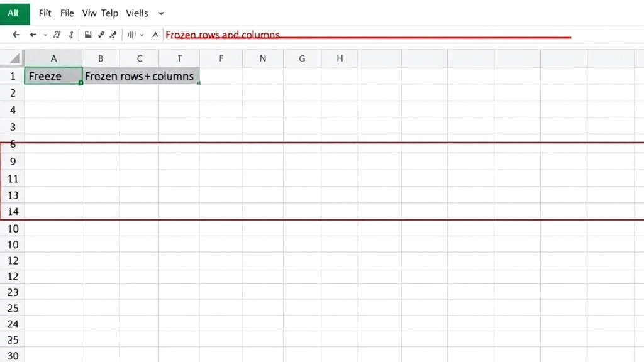Open the Viw menu

click(89, 13)
